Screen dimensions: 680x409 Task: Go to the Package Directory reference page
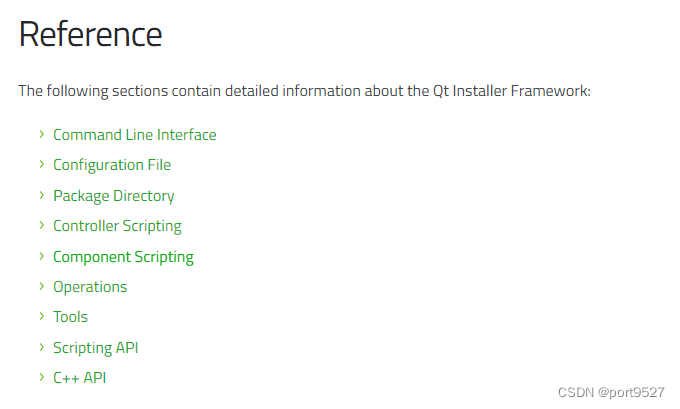pos(114,196)
